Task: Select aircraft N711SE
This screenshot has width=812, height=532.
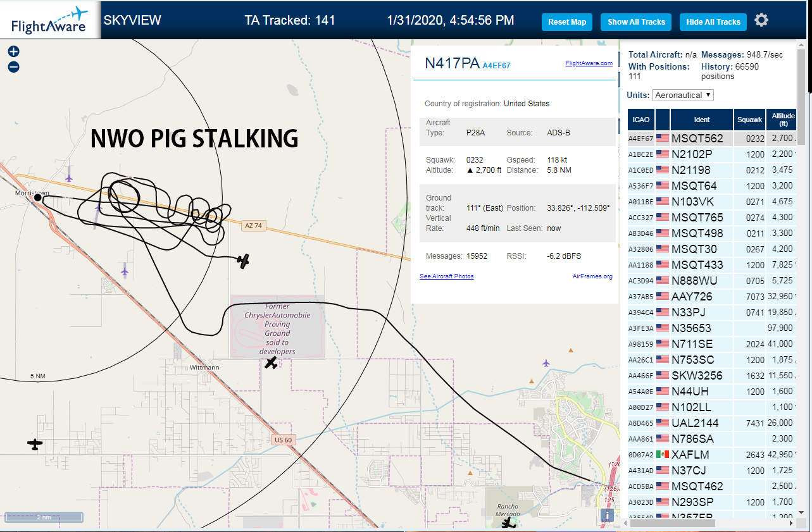Action: coord(692,344)
